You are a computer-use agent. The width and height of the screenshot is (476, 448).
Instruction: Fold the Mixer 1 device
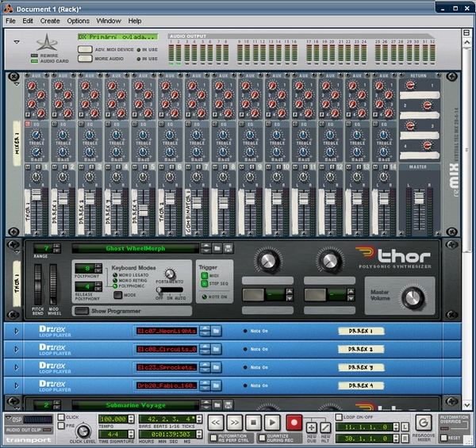17,84
